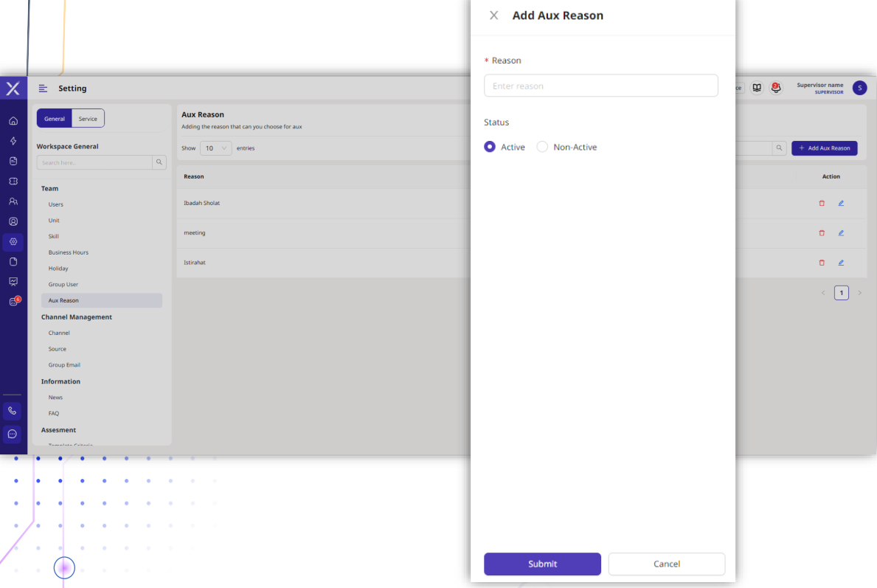This screenshot has width=877, height=588.
Task: Collapse the sidebar menu hamburger icon
Action: point(43,89)
